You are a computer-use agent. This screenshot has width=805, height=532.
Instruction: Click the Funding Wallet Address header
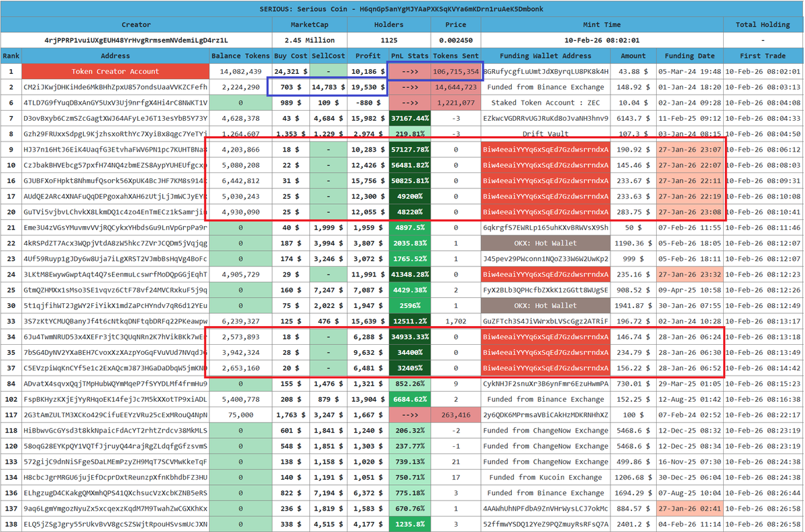point(545,56)
